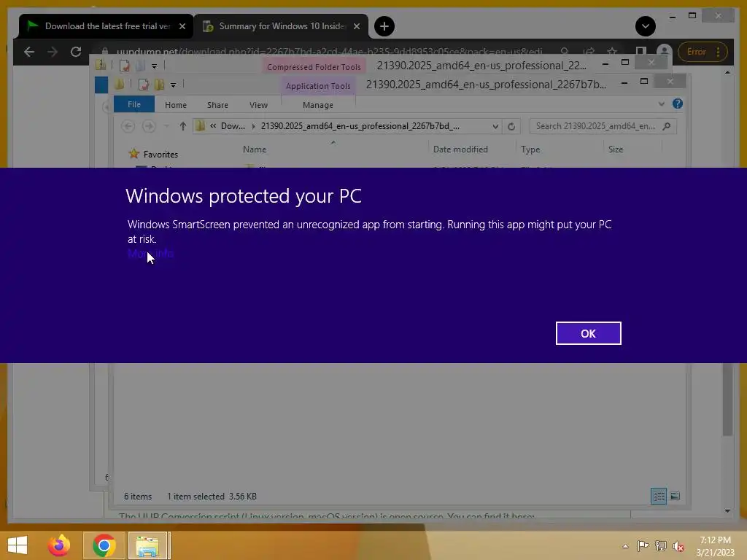
Task: Click Properties icon in quick access toolbar
Action: (143, 85)
